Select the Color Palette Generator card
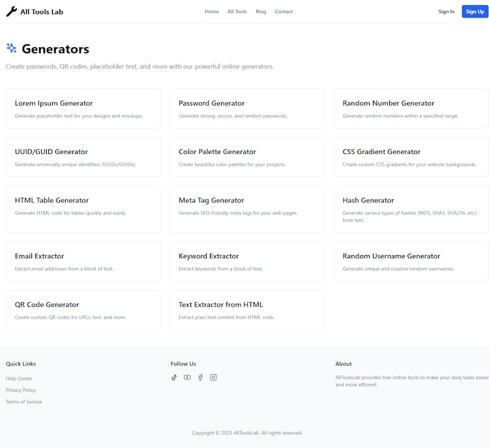Image resolution: width=489 pixels, height=448 pixels. click(x=247, y=157)
